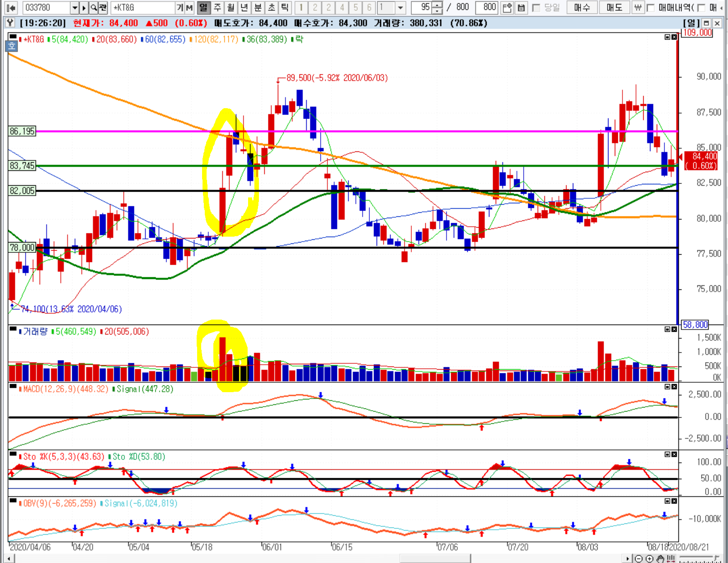This screenshot has height=563, width=728.
Task: Click the horizontal scrollbar thumb at the bottom
Action: (435, 559)
